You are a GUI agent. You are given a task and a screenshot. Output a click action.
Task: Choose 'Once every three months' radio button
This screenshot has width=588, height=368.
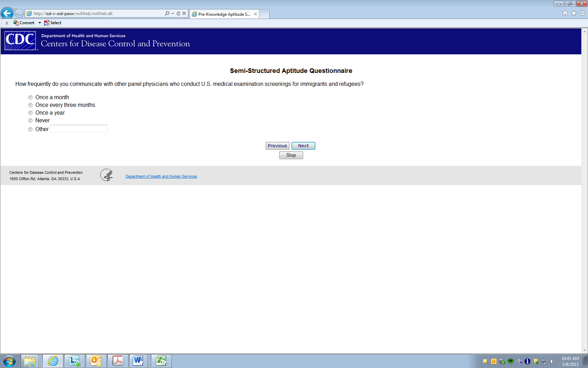[30, 105]
